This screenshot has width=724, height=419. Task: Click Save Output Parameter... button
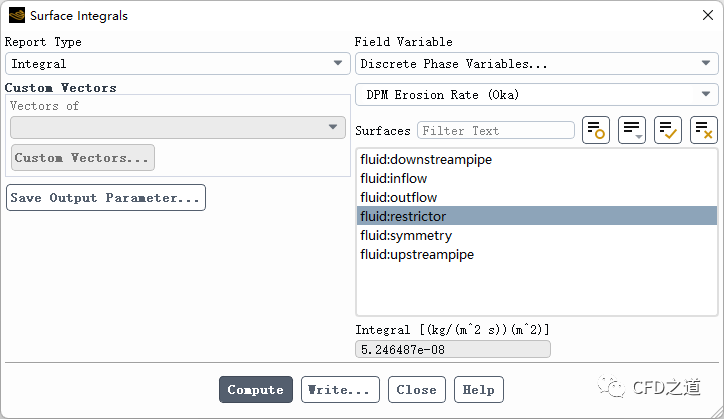(106, 198)
